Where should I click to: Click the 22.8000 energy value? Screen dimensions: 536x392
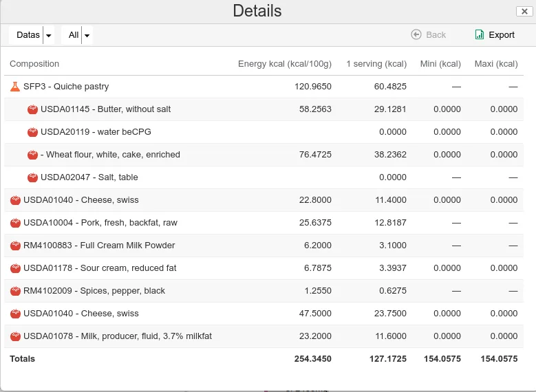point(315,200)
